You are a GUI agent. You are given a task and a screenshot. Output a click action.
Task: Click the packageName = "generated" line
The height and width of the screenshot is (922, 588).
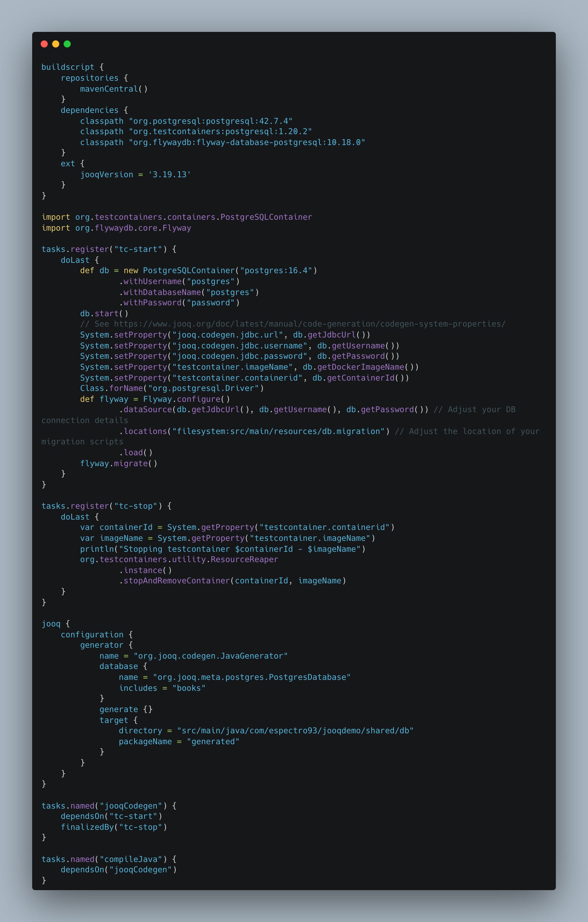click(179, 742)
